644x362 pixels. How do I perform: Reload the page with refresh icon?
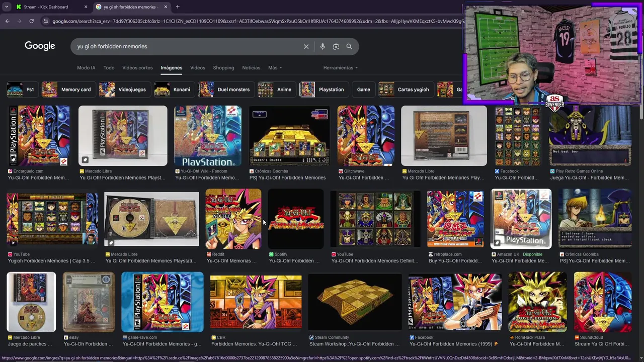pyautogui.click(x=31, y=21)
